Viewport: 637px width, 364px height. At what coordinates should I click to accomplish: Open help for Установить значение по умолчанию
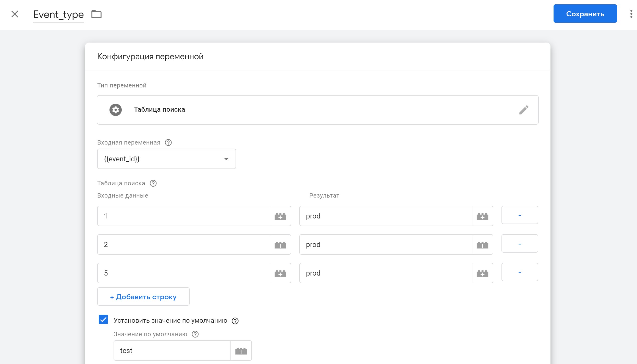pyautogui.click(x=235, y=321)
